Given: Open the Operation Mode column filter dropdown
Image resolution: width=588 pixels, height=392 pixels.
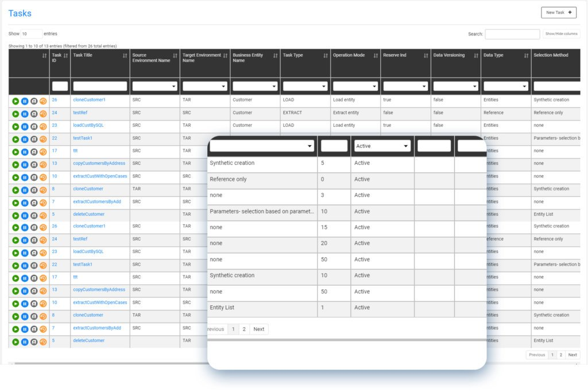Looking at the screenshot, I should click(354, 86).
